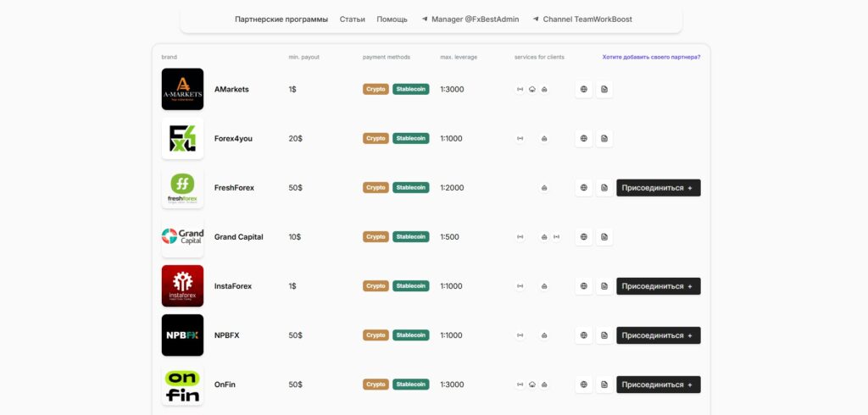Click the AMarkets brand name
The width and height of the screenshot is (868, 415).
(x=231, y=89)
